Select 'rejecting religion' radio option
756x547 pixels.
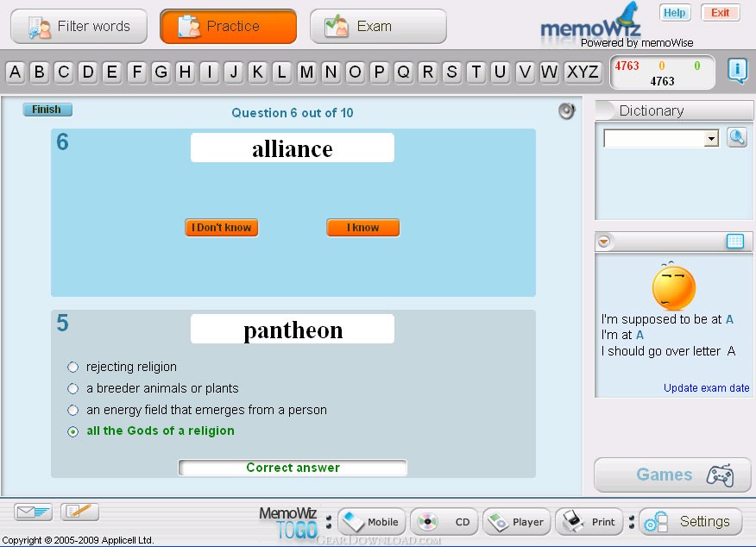[72, 368]
